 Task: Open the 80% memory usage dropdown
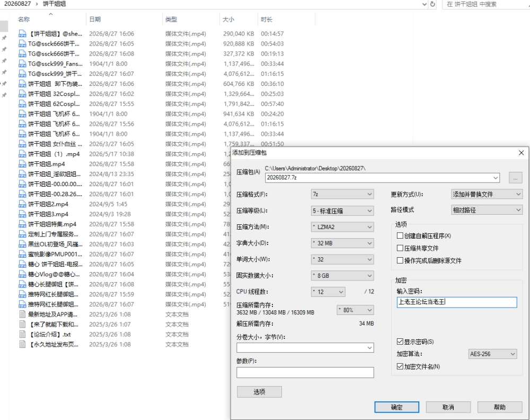[x=355, y=310]
